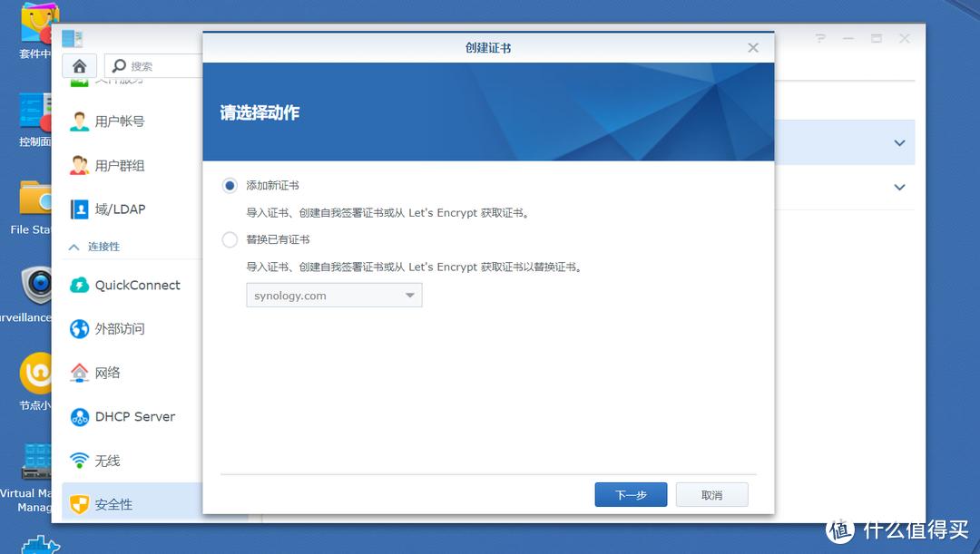Click the 下一步 button

(631, 495)
